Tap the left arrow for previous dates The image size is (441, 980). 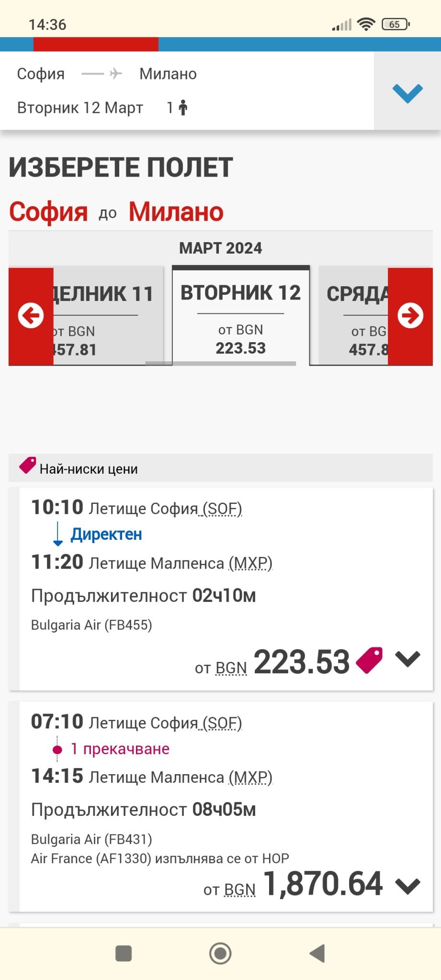coord(31,316)
